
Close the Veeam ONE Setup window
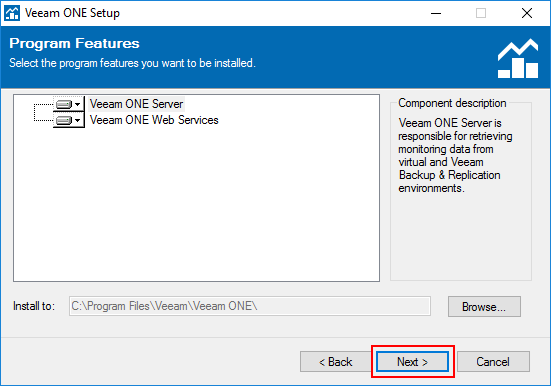coord(527,13)
